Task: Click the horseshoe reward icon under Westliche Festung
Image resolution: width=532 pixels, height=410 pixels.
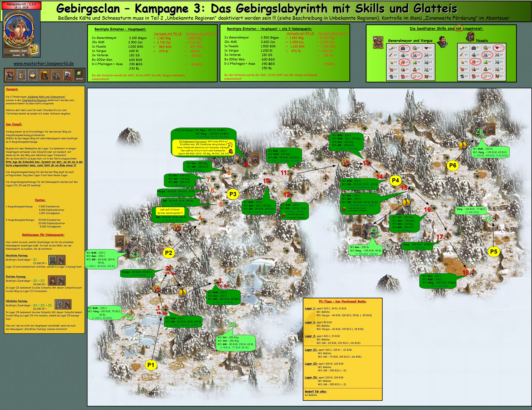Action: (x=53, y=260)
